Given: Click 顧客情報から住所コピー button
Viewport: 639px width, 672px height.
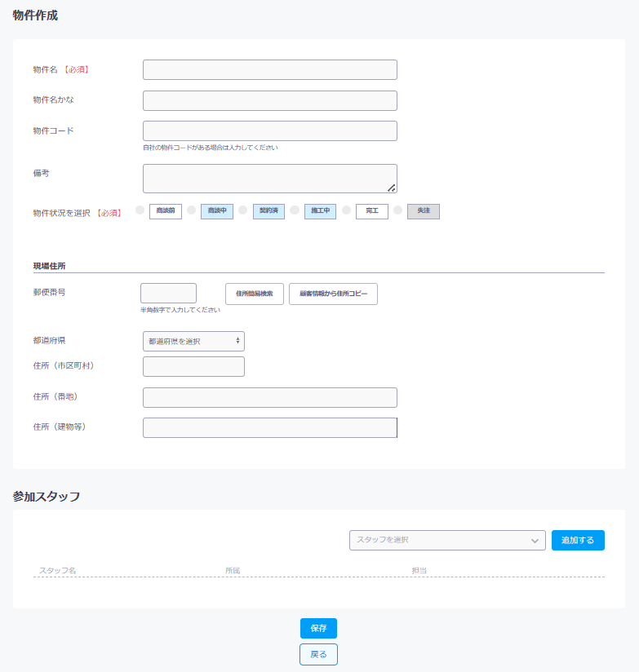Looking at the screenshot, I should click(x=333, y=294).
